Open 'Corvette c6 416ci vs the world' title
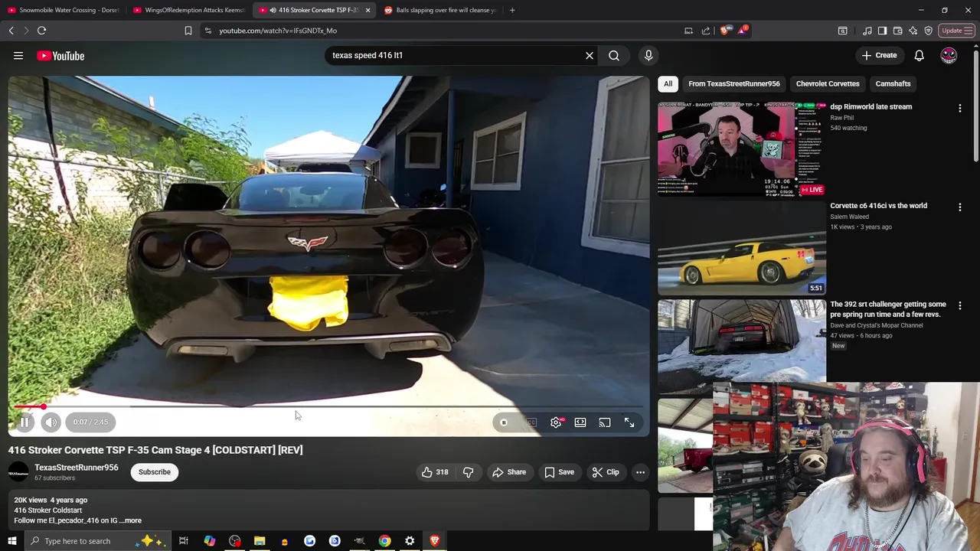 click(879, 206)
